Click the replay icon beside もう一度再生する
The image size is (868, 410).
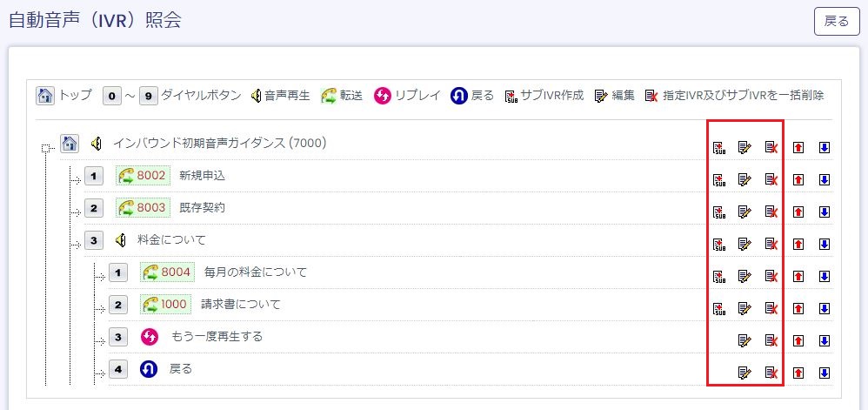pyautogui.click(x=149, y=337)
